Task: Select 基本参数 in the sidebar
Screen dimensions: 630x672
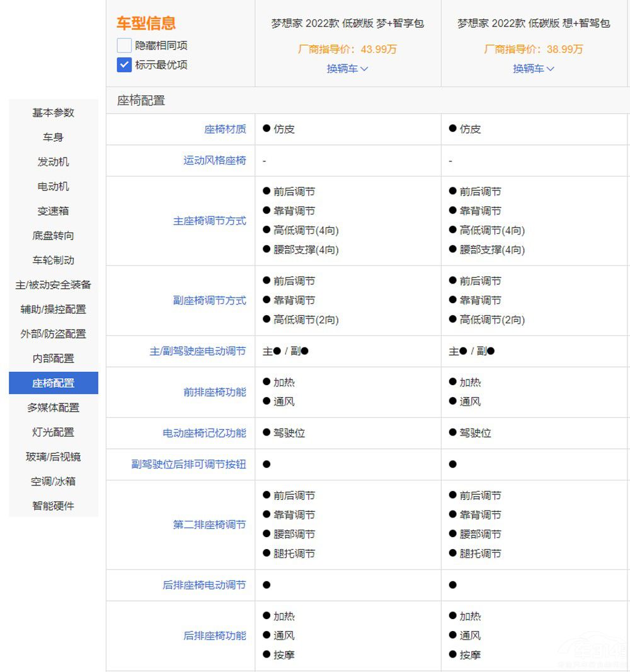Action: (x=54, y=112)
